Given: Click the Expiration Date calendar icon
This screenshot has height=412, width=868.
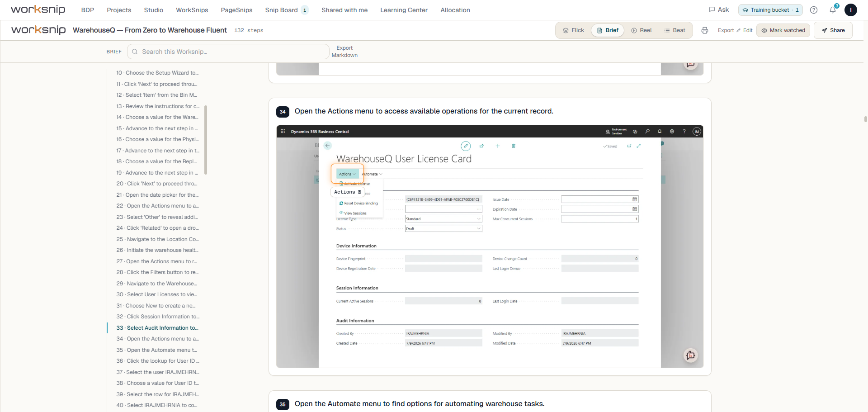Looking at the screenshot, I should pos(635,209).
